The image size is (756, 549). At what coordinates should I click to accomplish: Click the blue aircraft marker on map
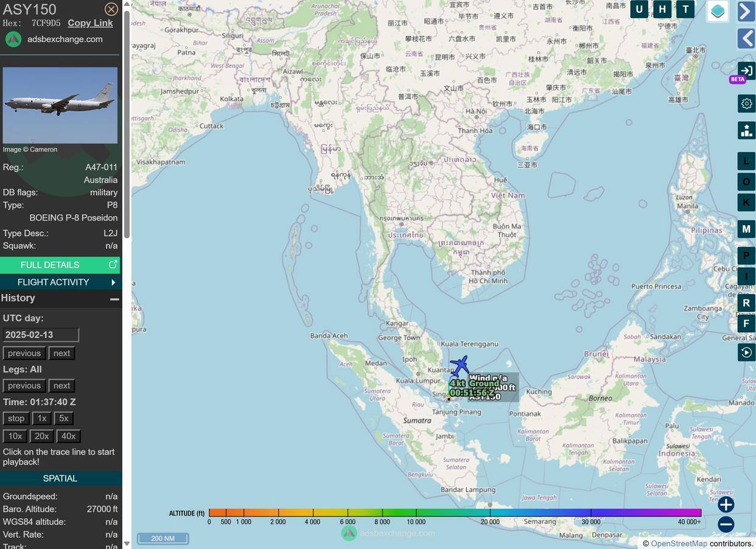pos(460,366)
